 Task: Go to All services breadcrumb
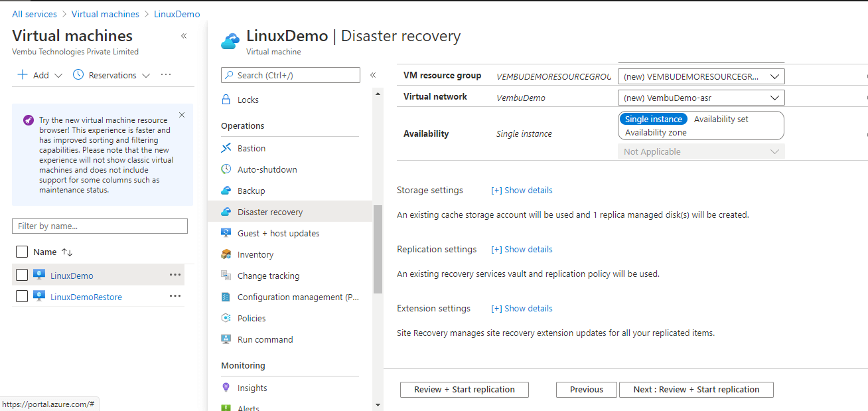click(x=35, y=14)
